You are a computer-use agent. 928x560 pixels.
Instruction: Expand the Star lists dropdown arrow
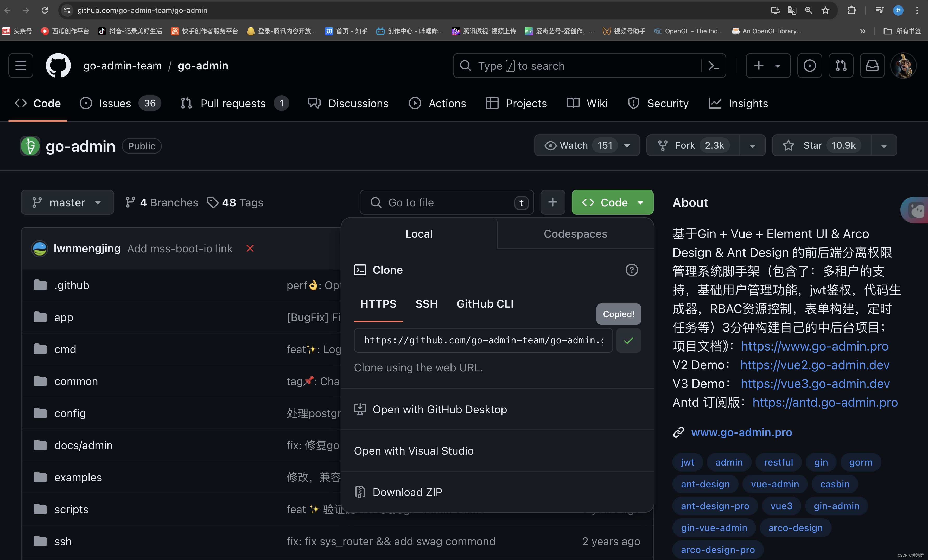[884, 146]
